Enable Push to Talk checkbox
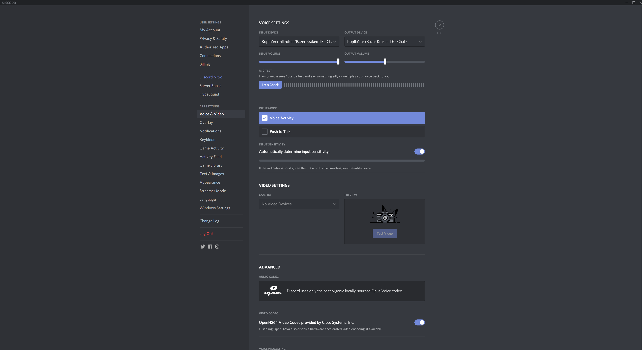This screenshot has height=362, width=644. [265, 131]
